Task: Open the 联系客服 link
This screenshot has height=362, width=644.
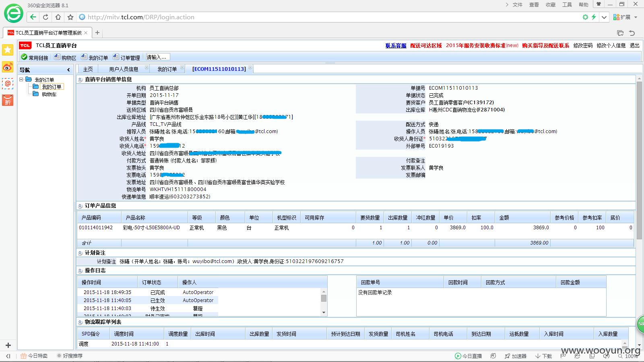Action: coord(396,45)
